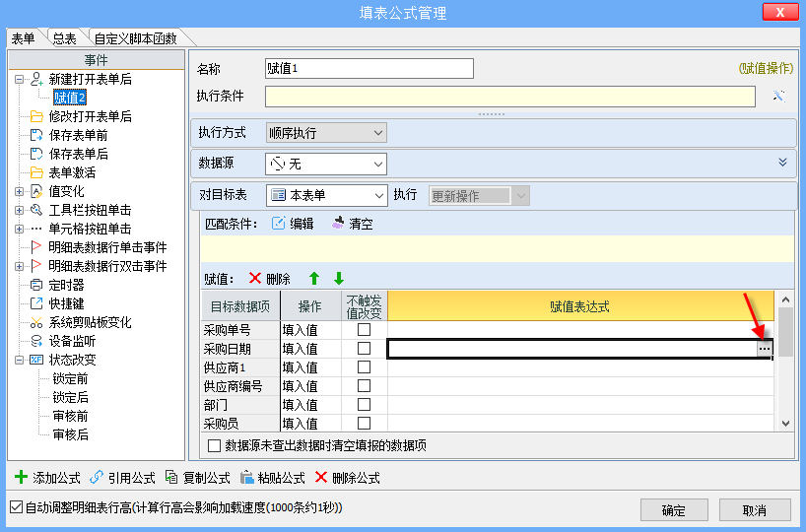Expand the 工具栏按钮单击 tree node

tap(19, 210)
